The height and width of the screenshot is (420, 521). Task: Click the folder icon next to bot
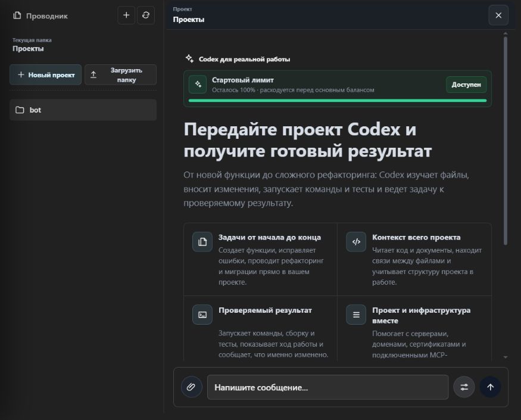click(20, 110)
